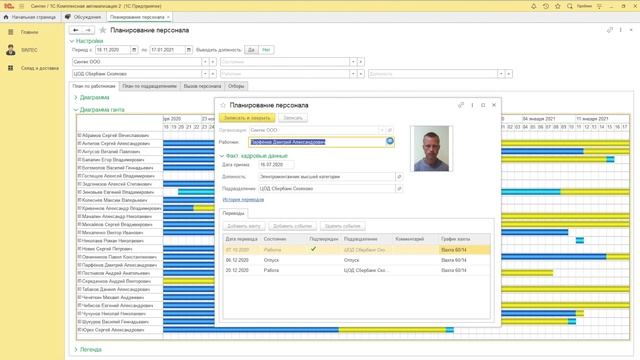Screen dimensions: 640x360
Task: Open more actions menu in main form header
Action: (x=620, y=30)
